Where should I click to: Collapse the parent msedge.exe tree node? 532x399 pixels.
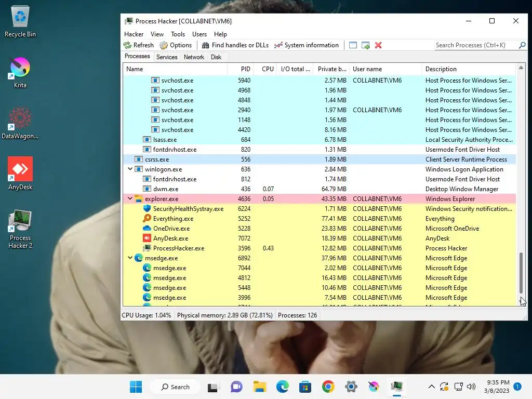pos(130,258)
